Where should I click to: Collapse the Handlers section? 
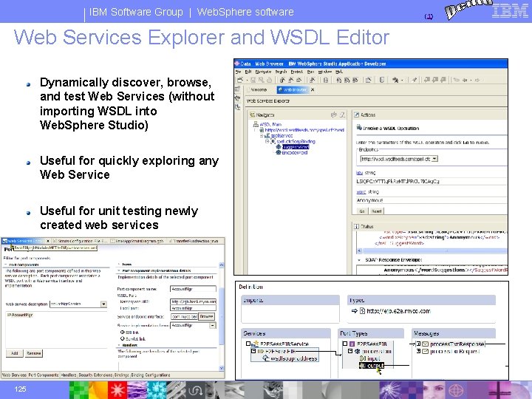[119, 345]
